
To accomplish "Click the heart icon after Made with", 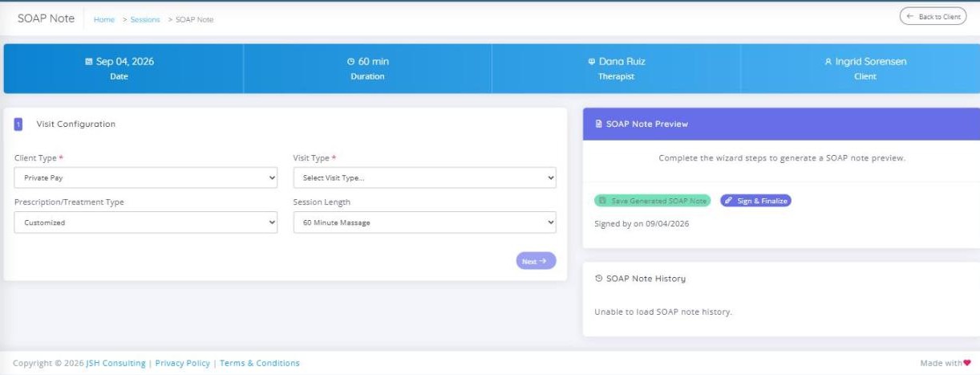I will point(967,363).
